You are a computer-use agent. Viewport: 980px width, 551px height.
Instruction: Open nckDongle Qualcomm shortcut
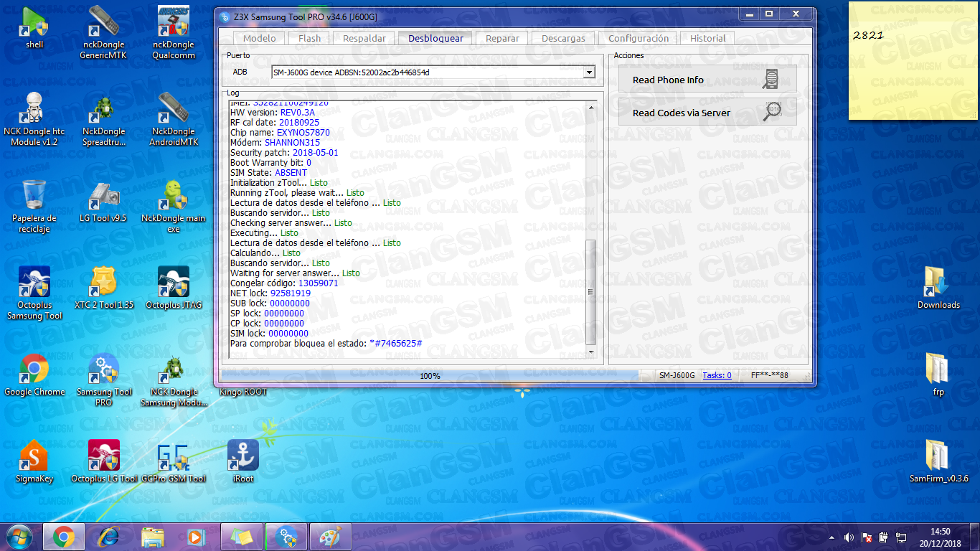click(174, 33)
